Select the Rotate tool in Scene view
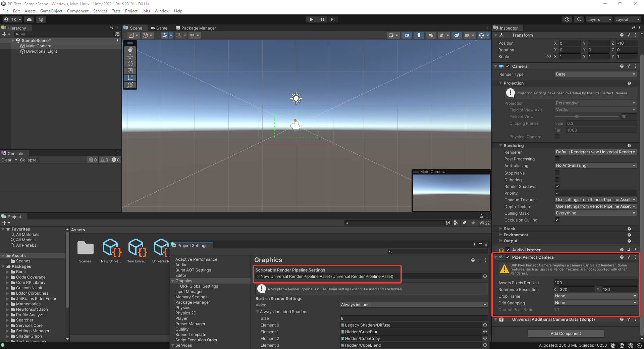Viewport: 644px width, 349px height. [130, 64]
